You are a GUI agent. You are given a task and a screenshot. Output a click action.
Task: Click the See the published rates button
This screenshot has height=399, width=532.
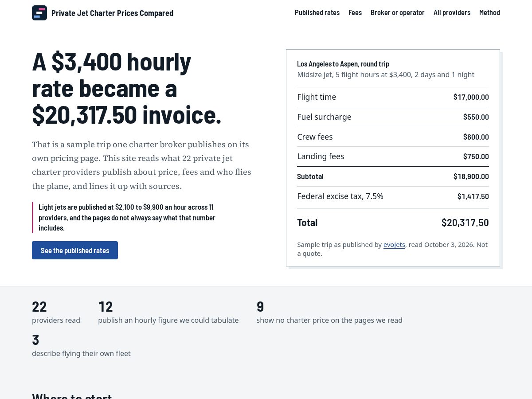click(75, 250)
